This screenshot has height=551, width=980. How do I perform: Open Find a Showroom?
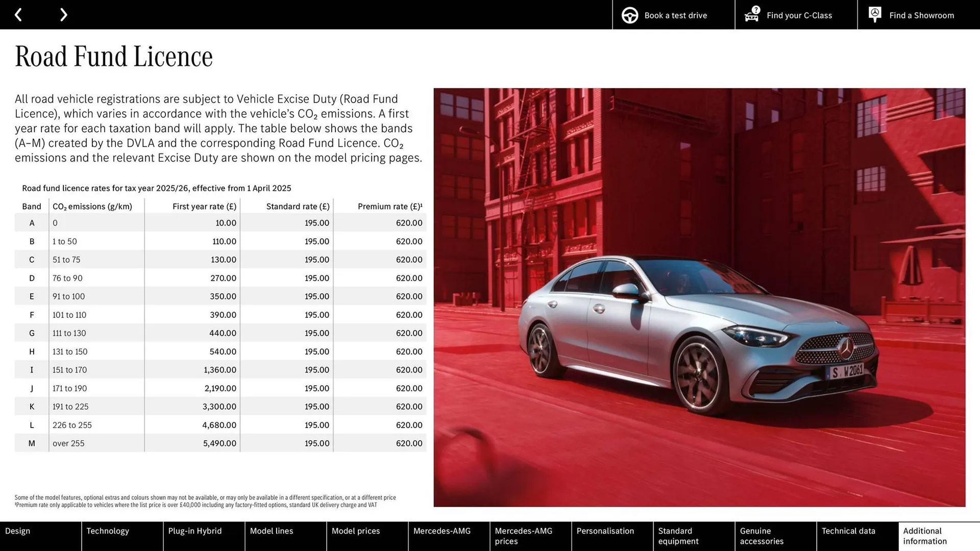tap(921, 15)
